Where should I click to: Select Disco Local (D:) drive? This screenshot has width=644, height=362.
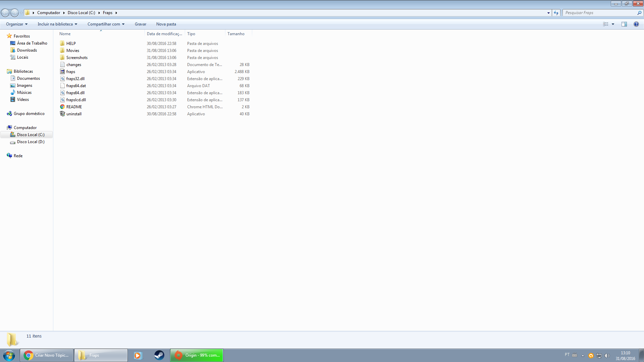tap(31, 141)
